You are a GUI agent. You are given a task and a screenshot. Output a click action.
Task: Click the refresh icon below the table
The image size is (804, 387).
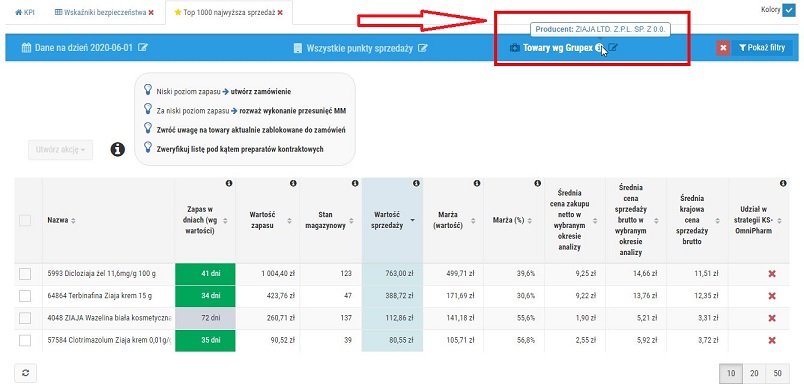tap(25, 373)
